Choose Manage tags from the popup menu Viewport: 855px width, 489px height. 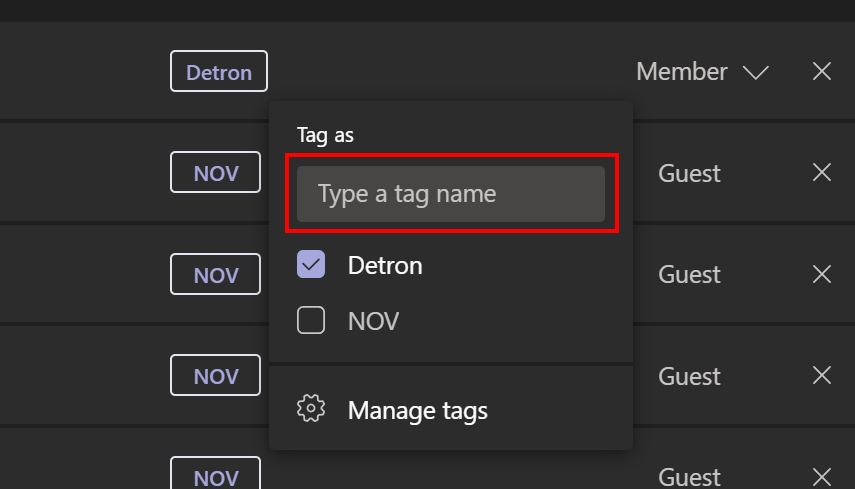tap(418, 410)
